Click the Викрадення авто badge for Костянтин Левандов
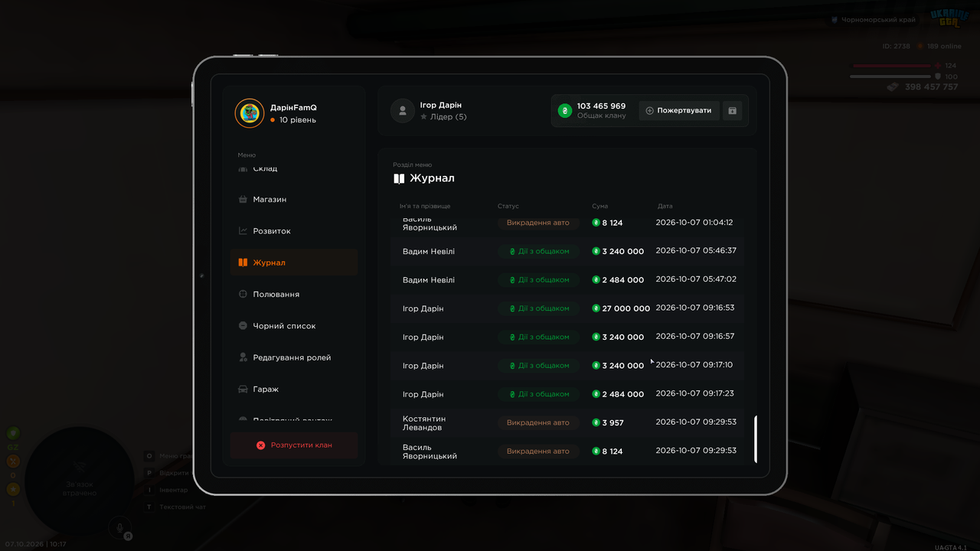 [539, 422]
